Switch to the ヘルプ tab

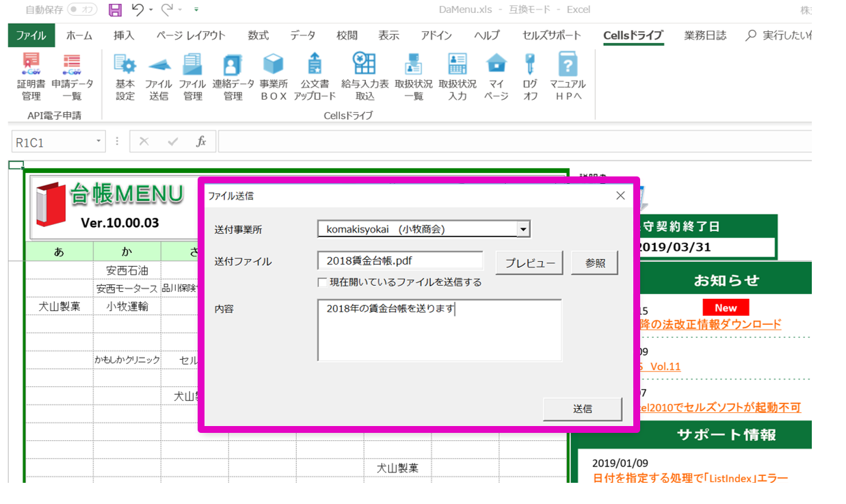[487, 36]
